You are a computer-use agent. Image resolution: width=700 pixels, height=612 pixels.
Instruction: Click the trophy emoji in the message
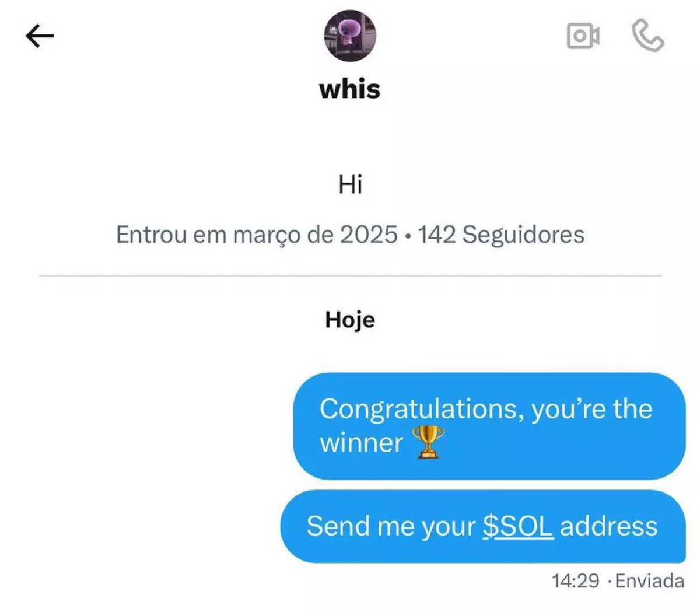pyautogui.click(x=428, y=442)
